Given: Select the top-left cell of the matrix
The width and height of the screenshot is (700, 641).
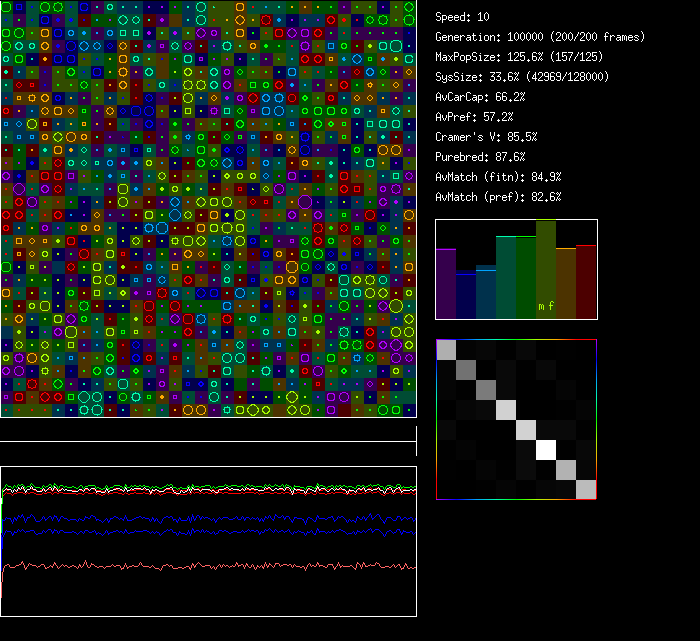Looking at the screenshot, I should (447, 350).
